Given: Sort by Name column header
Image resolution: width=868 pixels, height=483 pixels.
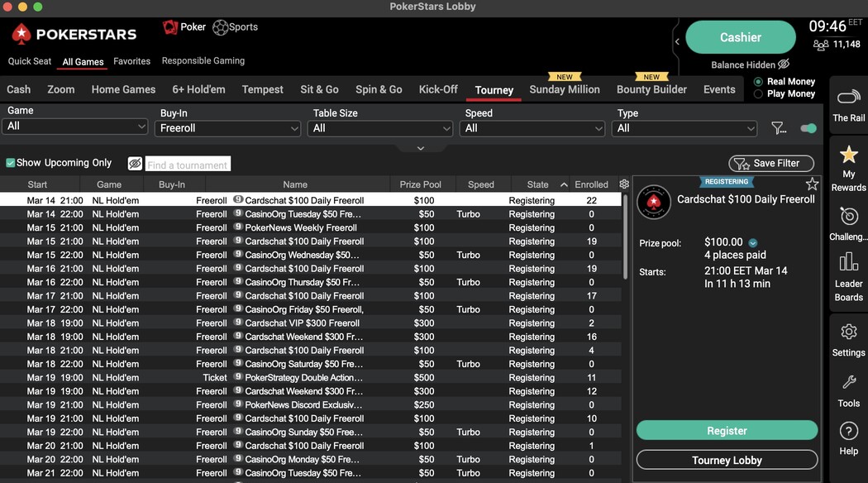Looking at the screenshot, I should point(295,184).
